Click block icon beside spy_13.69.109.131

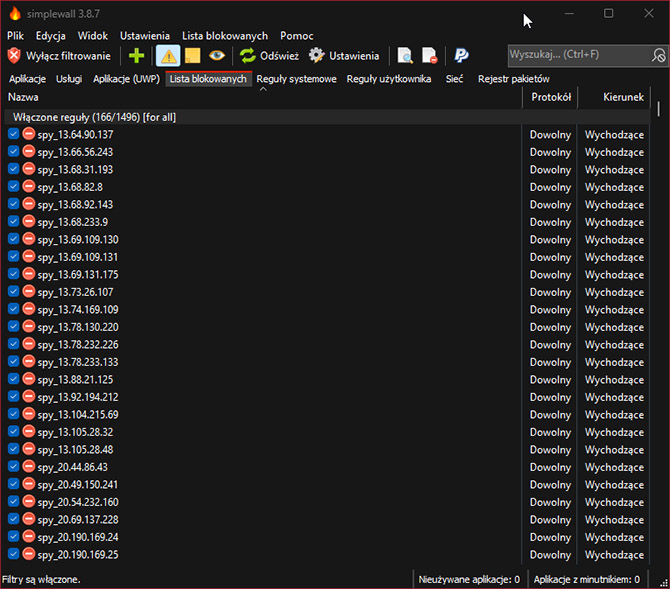coord(29,256)
